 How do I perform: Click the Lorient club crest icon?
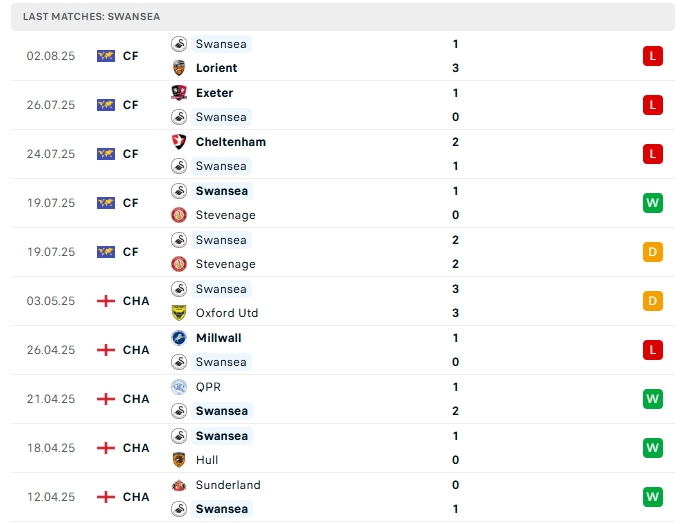pyautogui.click(x=179, y=68)
